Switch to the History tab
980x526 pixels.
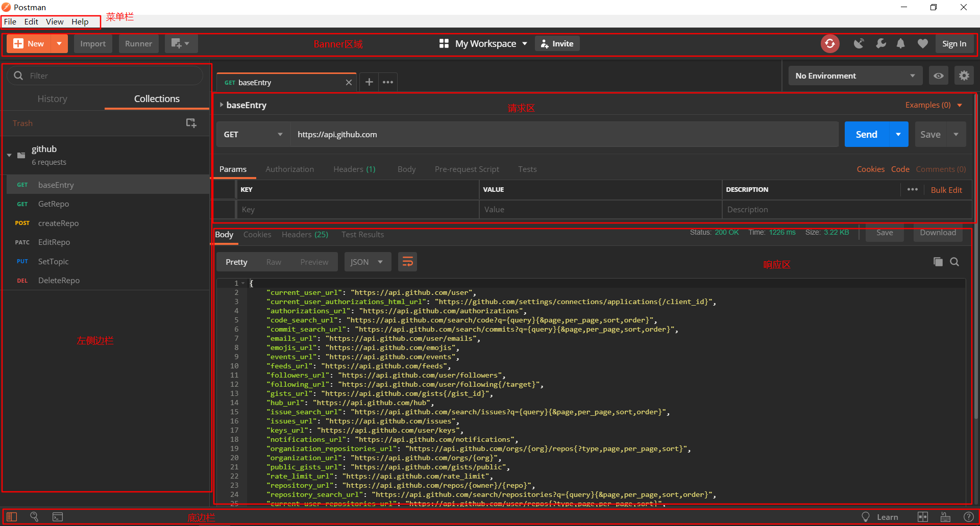tap(53, 98)
